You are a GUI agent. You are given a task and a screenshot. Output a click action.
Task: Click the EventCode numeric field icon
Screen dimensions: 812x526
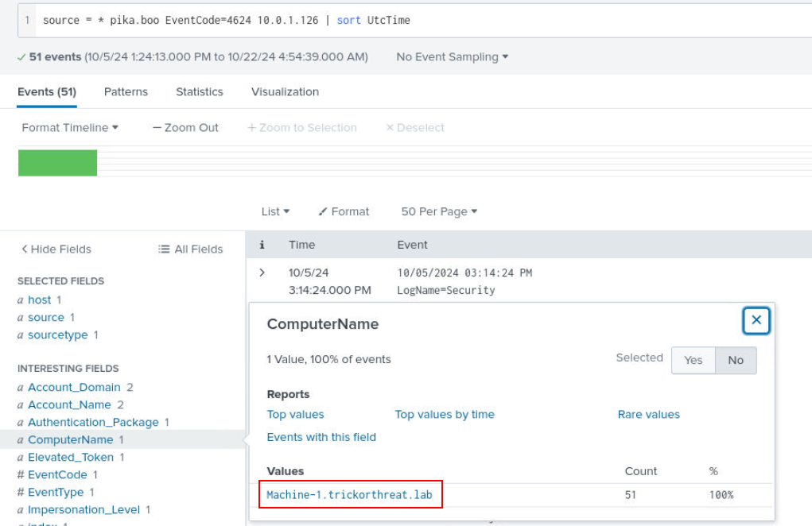pos(21,475)
